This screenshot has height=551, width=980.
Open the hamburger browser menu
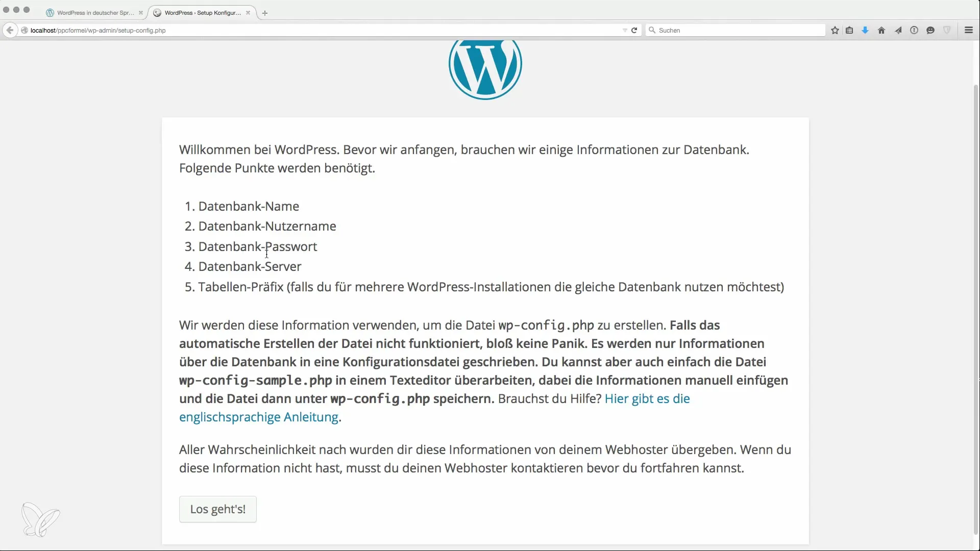tap(969, 30)
